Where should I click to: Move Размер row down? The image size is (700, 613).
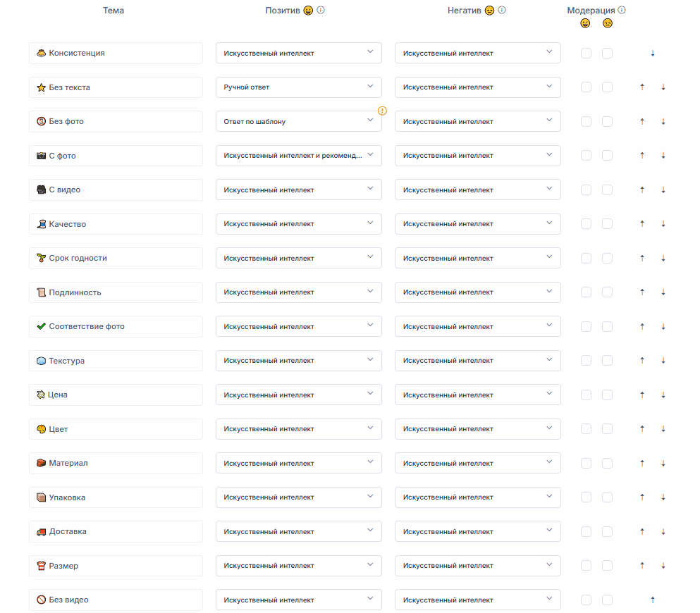coord(663,566)
